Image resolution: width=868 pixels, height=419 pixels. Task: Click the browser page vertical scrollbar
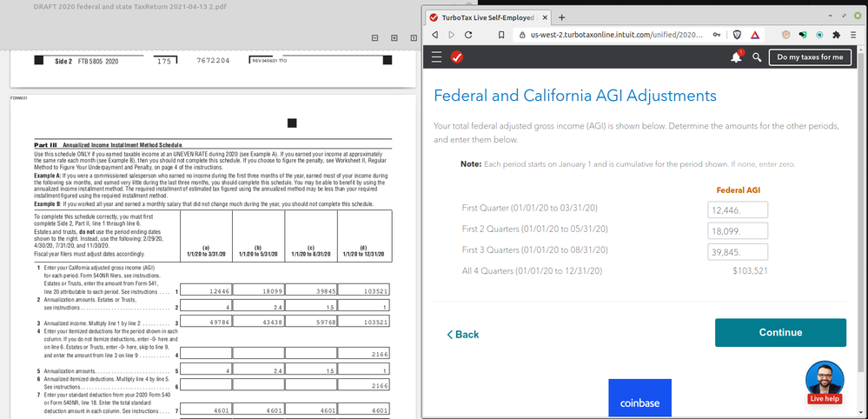click(x=863, y=210)
